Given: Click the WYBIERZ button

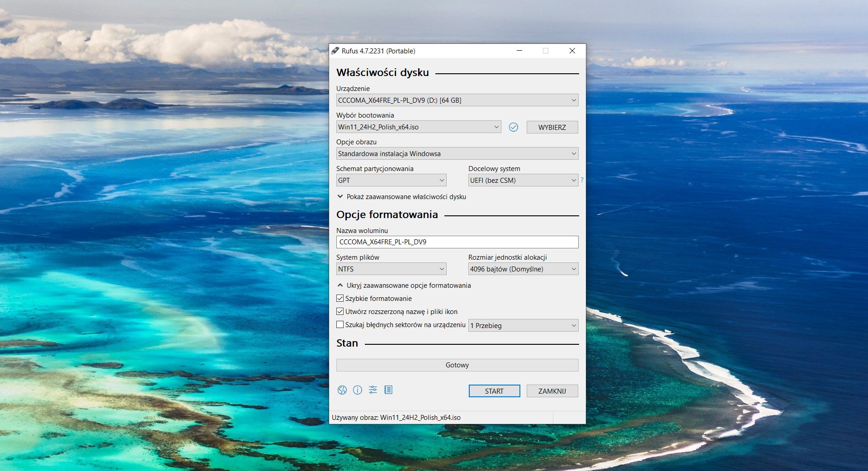Looking at the screenshot, I should (552, 127).
